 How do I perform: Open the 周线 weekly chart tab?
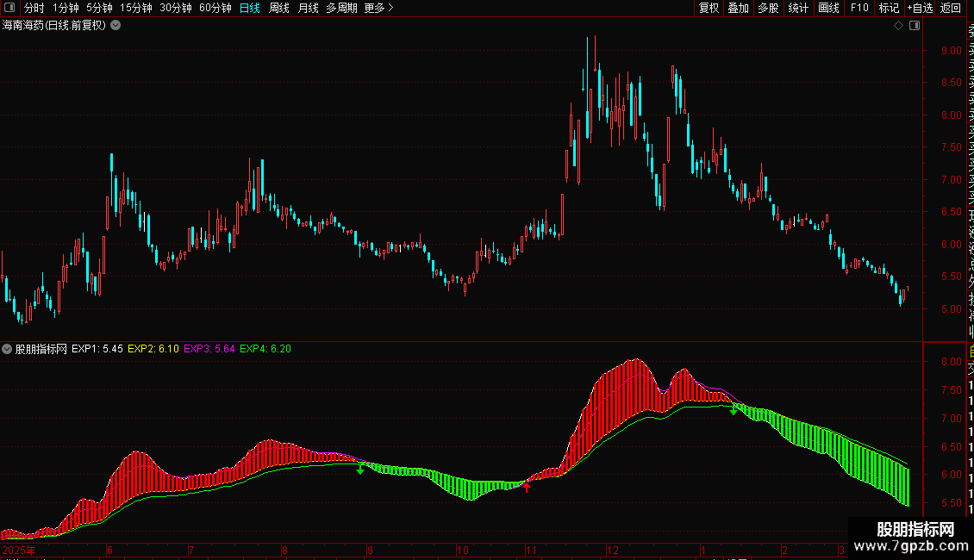pos(279,8)
